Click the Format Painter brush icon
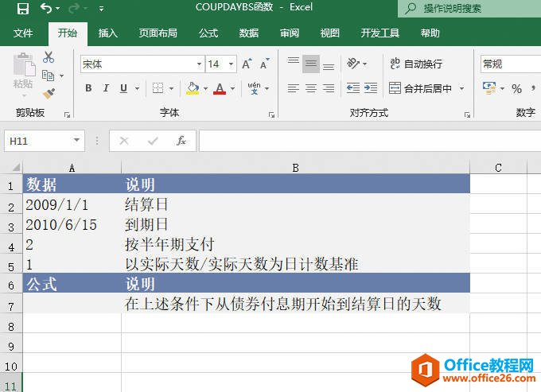 [x=49, y=93]
